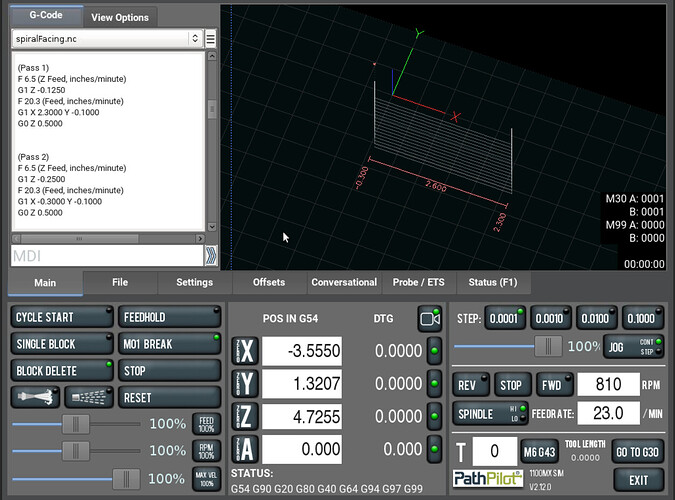Switch to the View Options tab
Screen dimensions: 675x500
tap(120, 17)
